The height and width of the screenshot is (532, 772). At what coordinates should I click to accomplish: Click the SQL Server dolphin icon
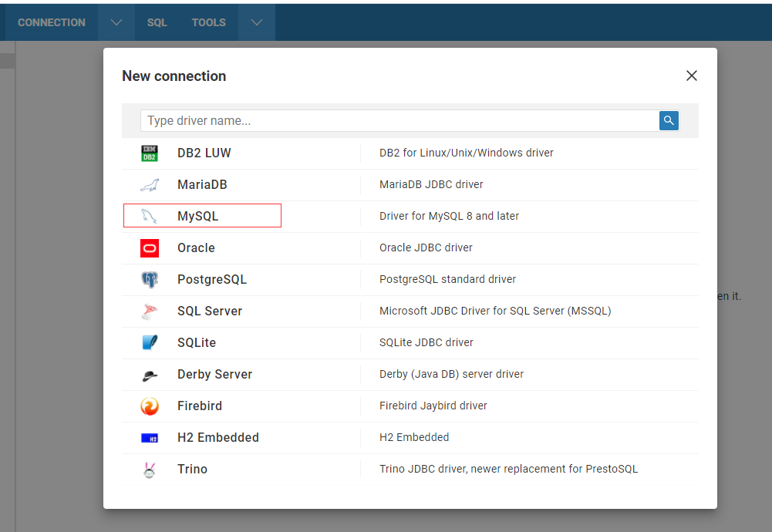(x=150, y=311)
